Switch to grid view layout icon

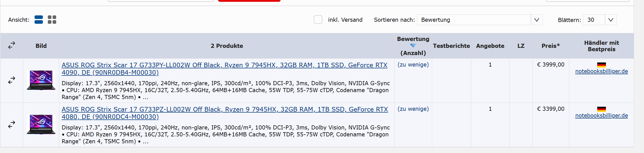[x=52, y=20]
